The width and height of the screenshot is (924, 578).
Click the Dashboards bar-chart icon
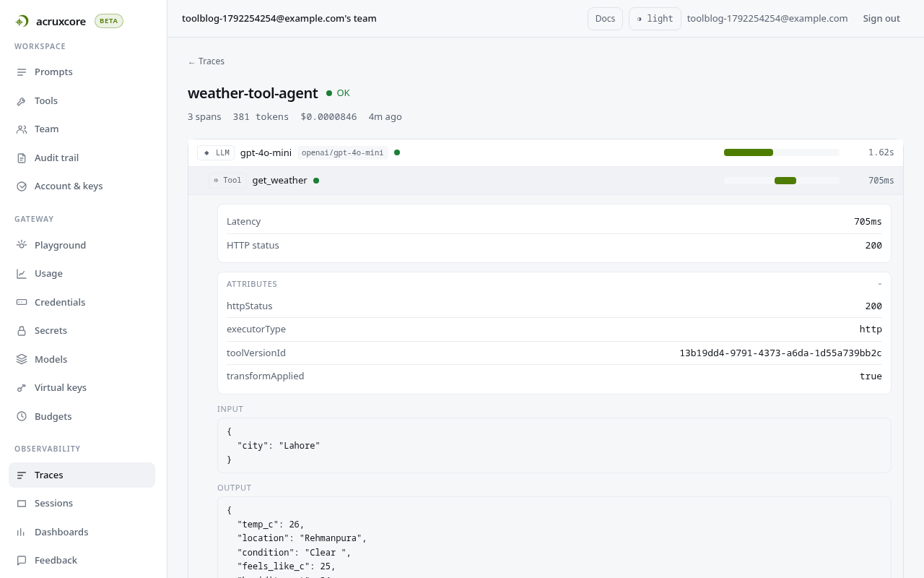22,532
